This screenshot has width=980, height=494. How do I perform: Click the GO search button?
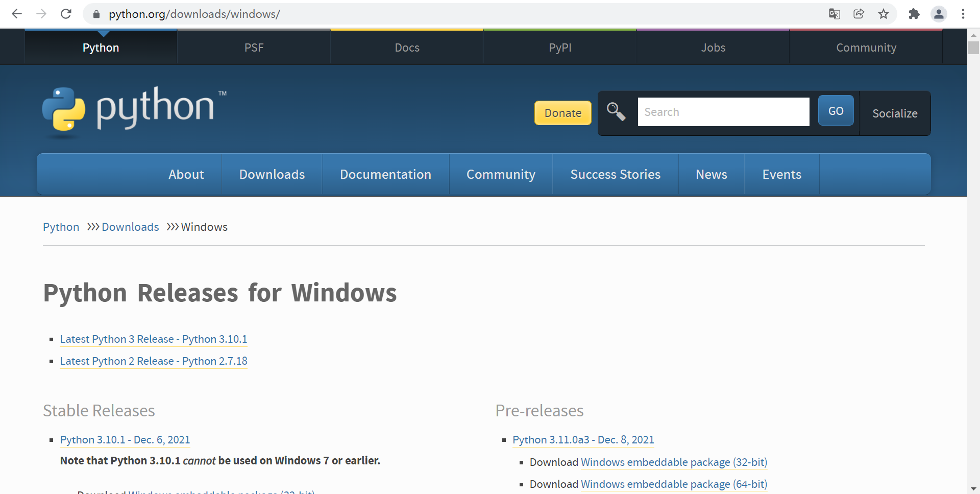pyautogui.click(x=836, y=111)
